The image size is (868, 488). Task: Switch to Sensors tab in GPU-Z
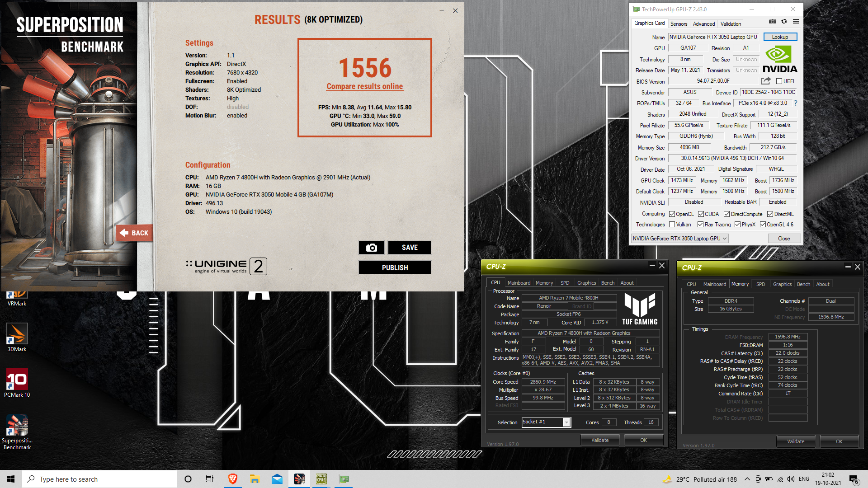[x=679, y=24]
